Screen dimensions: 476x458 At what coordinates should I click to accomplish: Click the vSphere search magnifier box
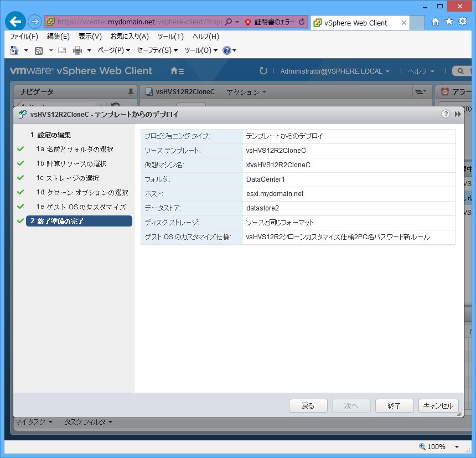click(x=462, y=71)
